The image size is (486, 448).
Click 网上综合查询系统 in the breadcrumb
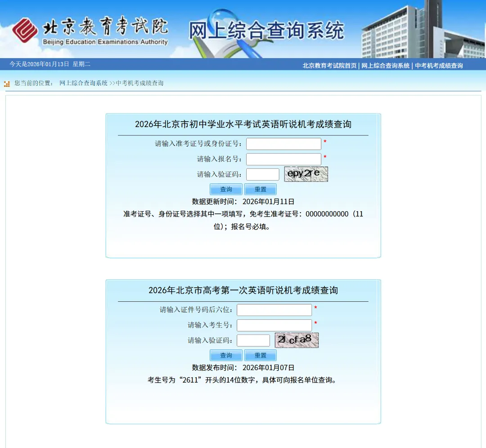pyautogui.click(x=83, y=83)
